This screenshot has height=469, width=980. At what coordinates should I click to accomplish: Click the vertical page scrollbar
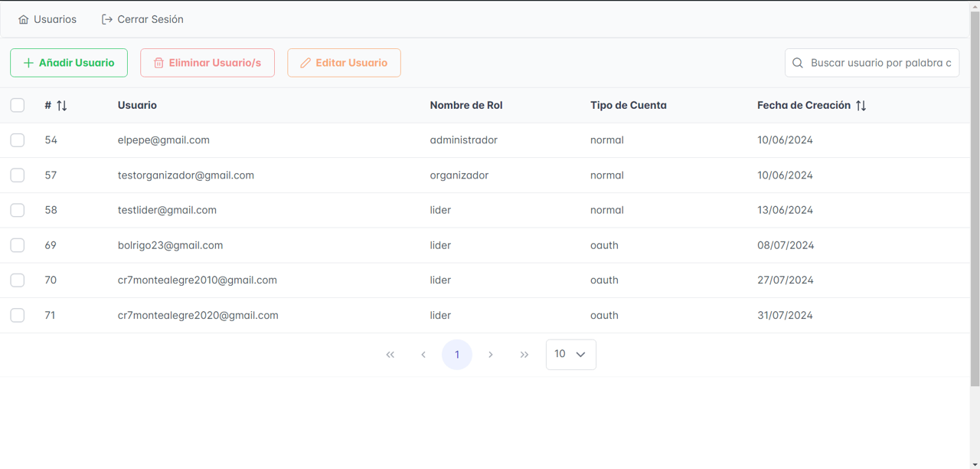click(975, 199)
